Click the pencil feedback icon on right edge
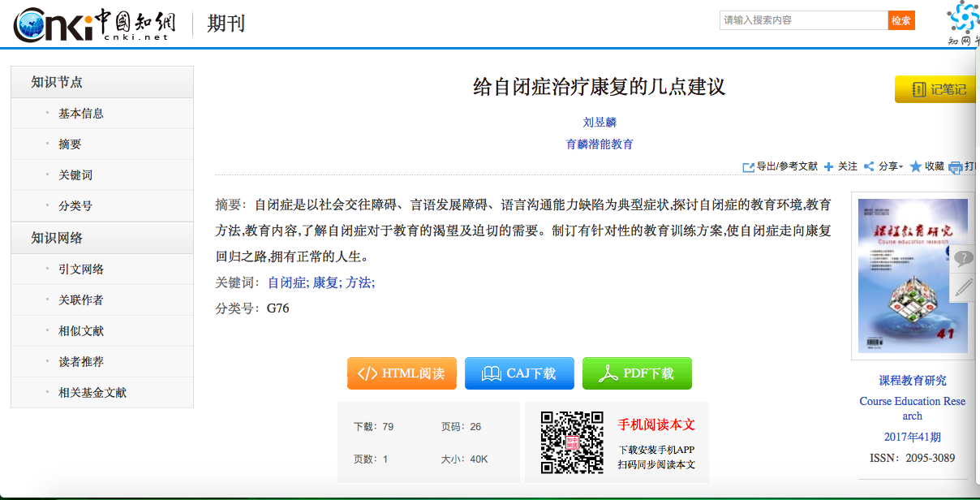Screen dimensions: 980x500 [x=963, y=287]
